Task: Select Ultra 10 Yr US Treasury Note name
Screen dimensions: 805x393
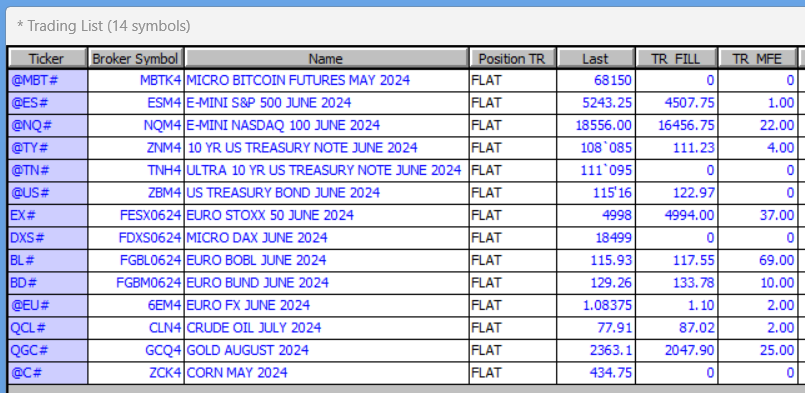Action: click(x=326, y=171)
